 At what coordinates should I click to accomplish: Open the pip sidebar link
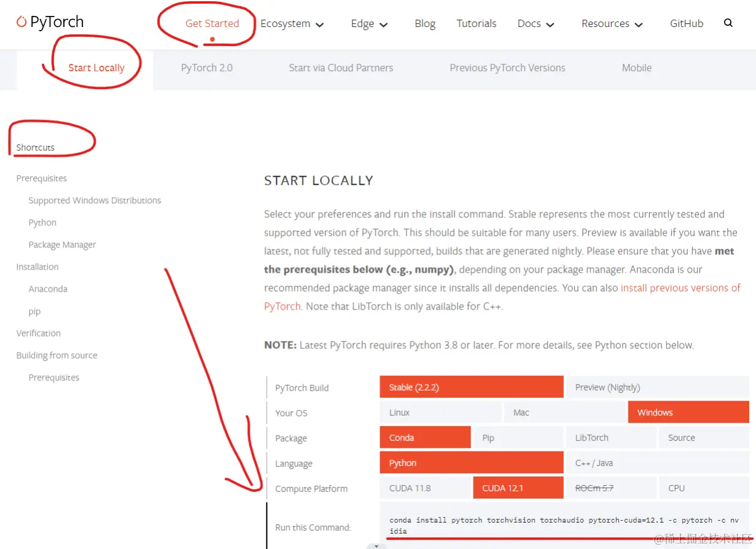click(x=34, y=311)
